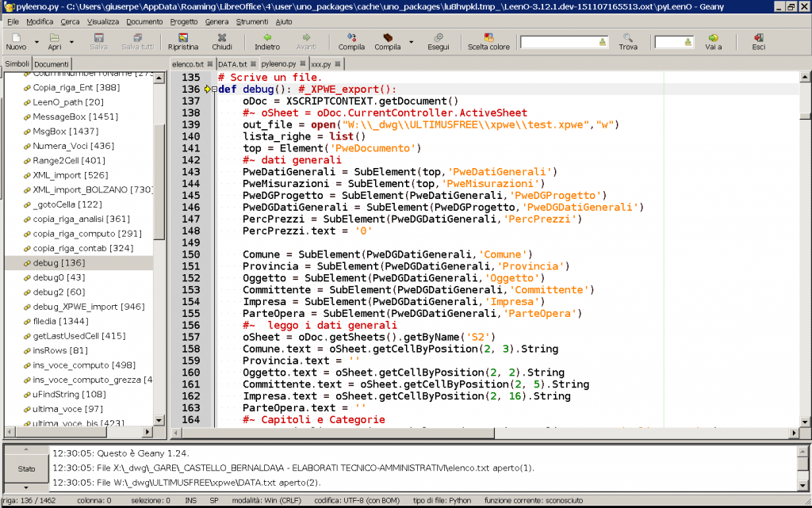Viewport: 812px width, 508px height.
Task: Click status message 'Questo è Geany 1.24.'
Action: tap(121, 453)
